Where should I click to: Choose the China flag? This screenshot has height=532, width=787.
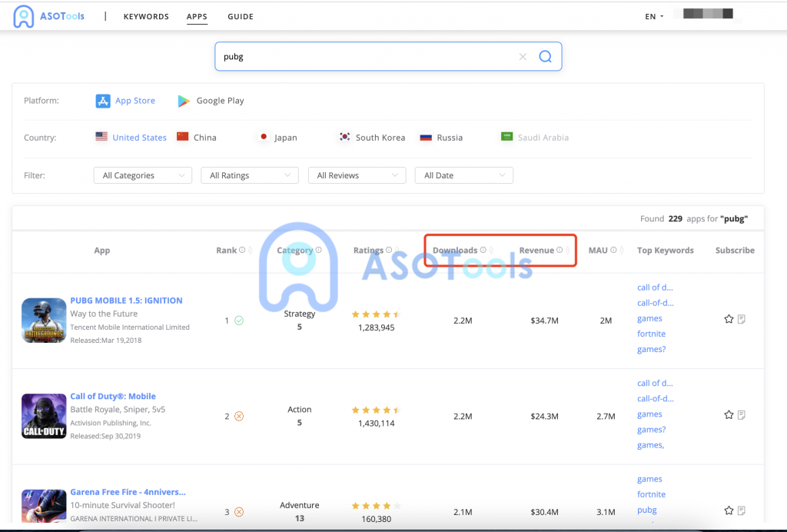[183, 137]
